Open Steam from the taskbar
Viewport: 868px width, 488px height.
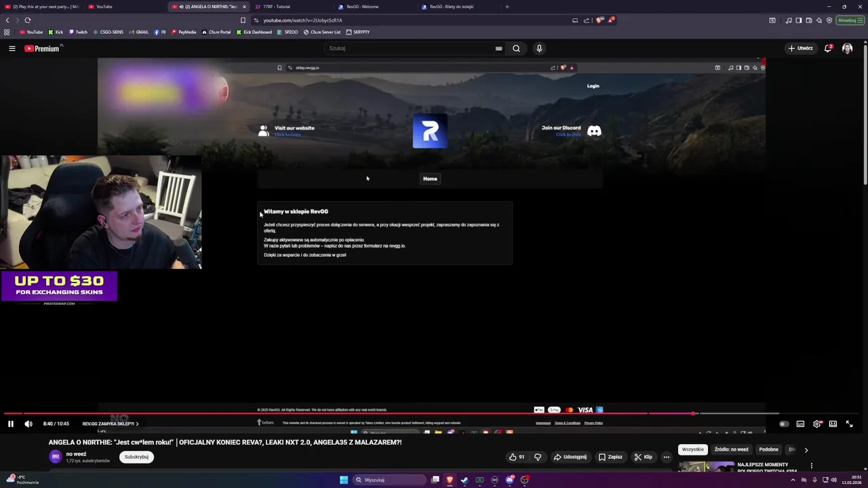[465, 480]
